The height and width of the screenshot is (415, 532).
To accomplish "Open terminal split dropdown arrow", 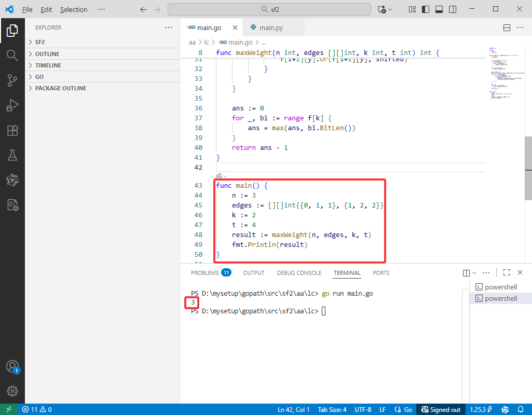I will (474, 273).
